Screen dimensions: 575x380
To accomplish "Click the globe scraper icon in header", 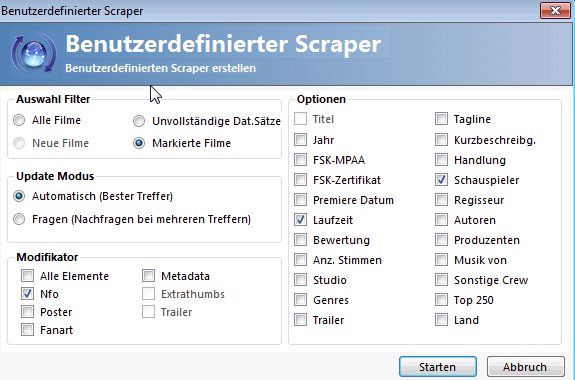I will click(x=34, y=54).
